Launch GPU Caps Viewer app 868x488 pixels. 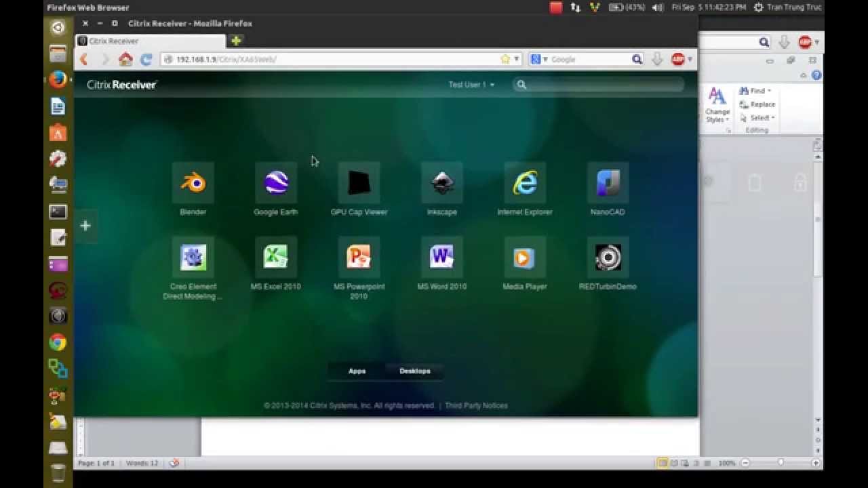click(359, 183)
